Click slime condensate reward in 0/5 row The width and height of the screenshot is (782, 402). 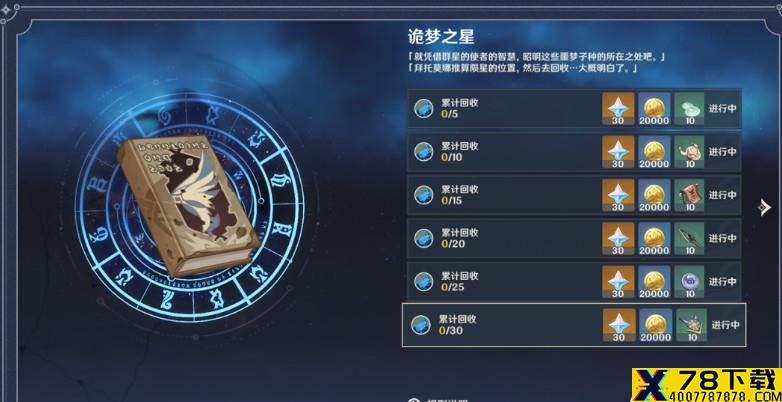click(689, 108)
